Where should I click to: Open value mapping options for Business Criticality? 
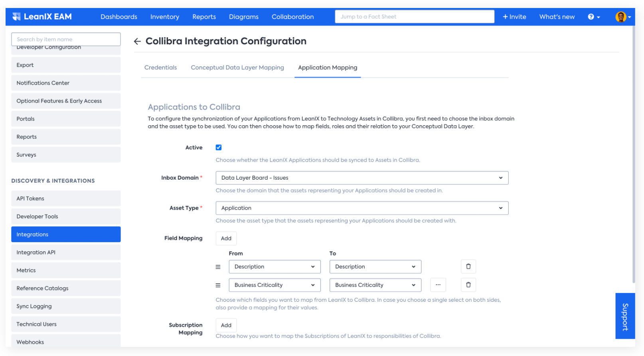click(x=438, y=285)
